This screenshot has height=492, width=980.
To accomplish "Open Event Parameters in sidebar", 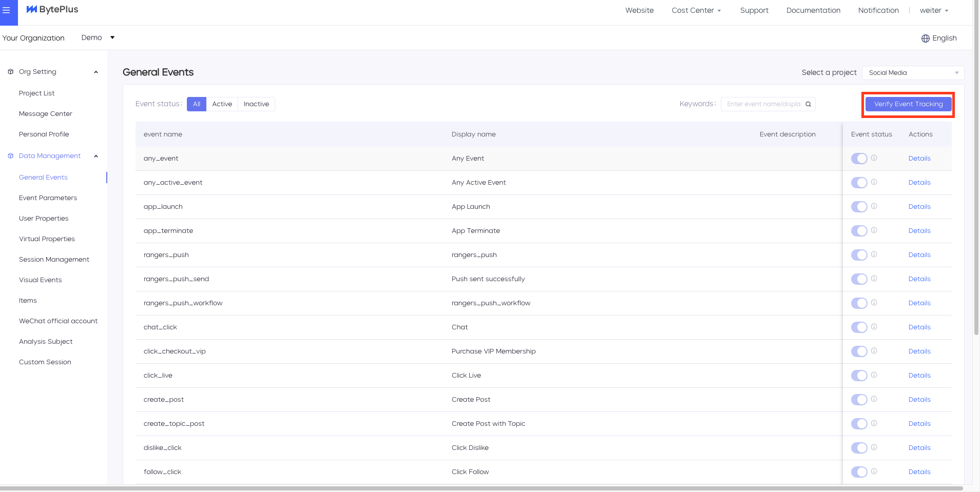I will pyautogui.click(x=48, y=198).
